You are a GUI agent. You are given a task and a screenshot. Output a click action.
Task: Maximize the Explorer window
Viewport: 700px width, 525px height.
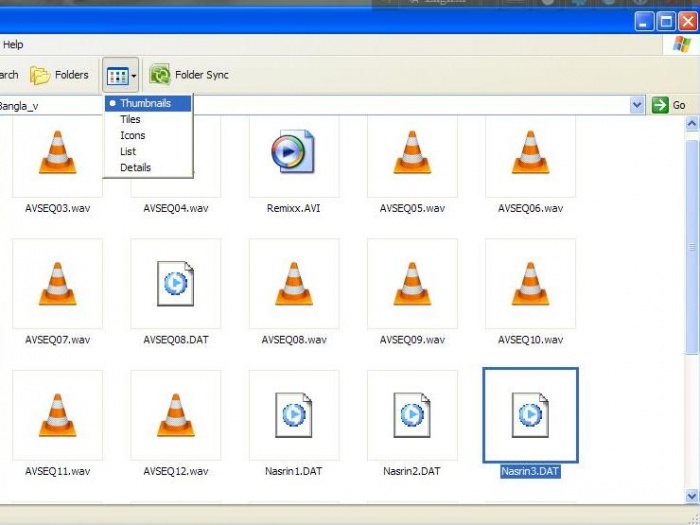(666, 21)
